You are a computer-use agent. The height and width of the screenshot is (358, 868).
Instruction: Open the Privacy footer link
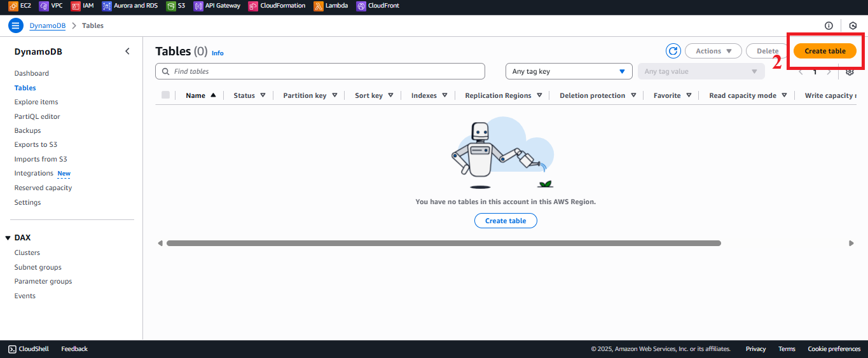(755, 349)
